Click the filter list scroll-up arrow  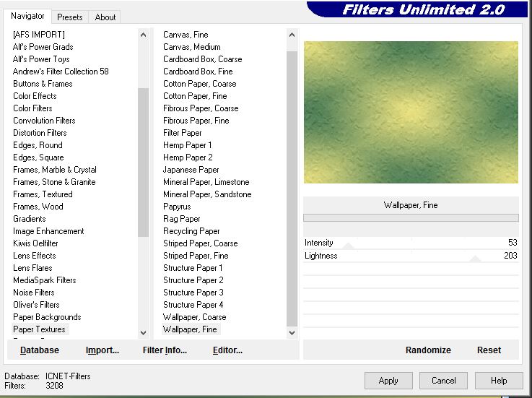coord(292,35)
